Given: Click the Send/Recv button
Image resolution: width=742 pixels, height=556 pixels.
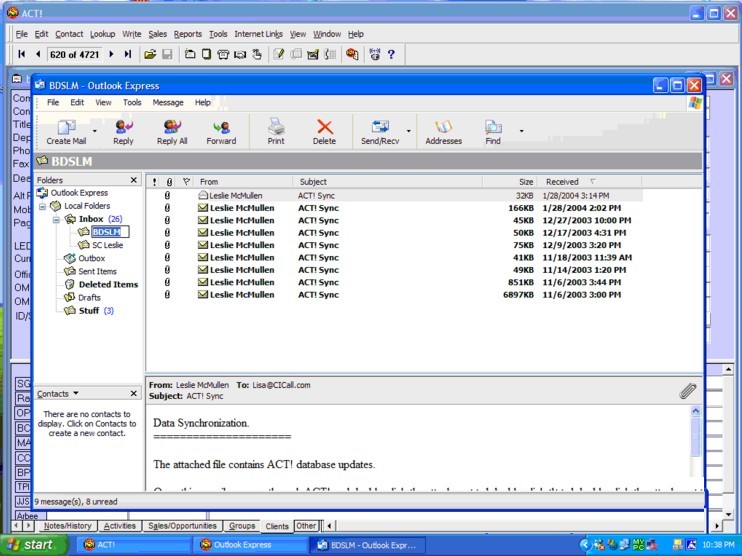Looking at the screenshot, I should (x=380, y=132).
